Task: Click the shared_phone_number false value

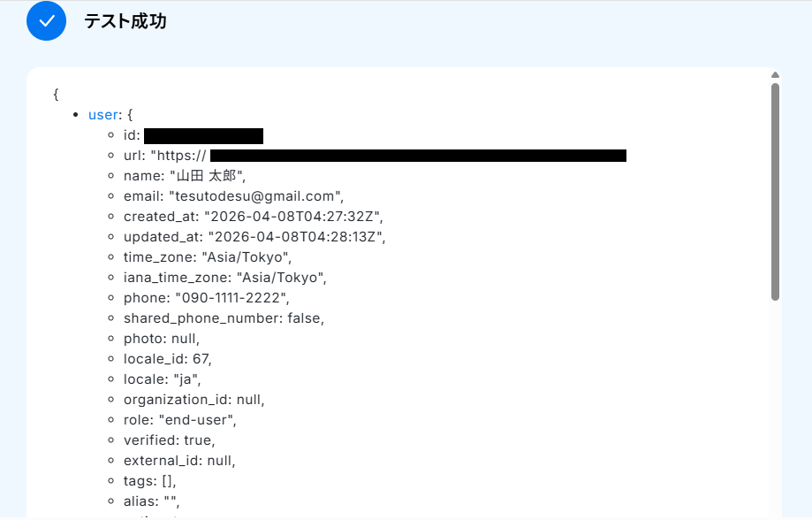Action: pyautogui.click(x=305, y=318)
